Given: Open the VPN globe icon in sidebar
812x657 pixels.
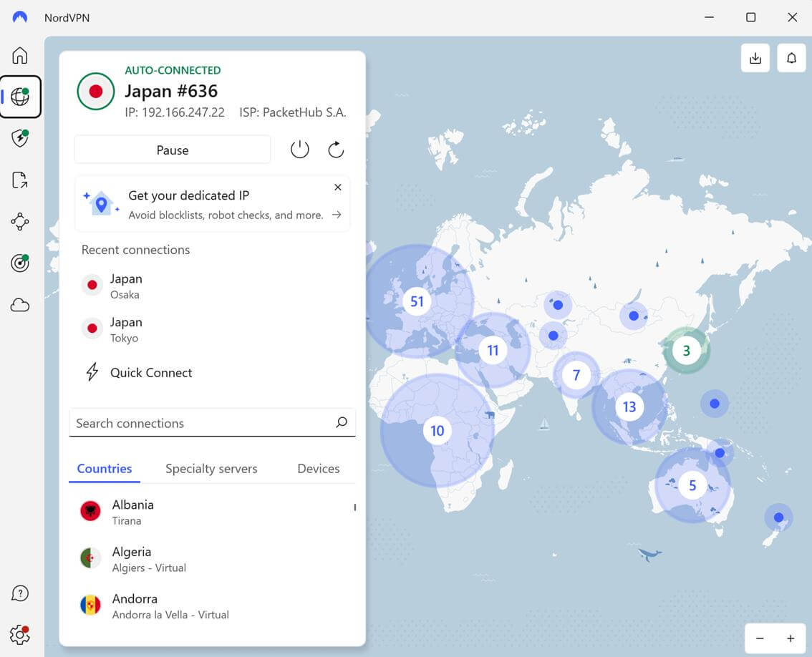Looking at the screenshot, I should (19, 97).
